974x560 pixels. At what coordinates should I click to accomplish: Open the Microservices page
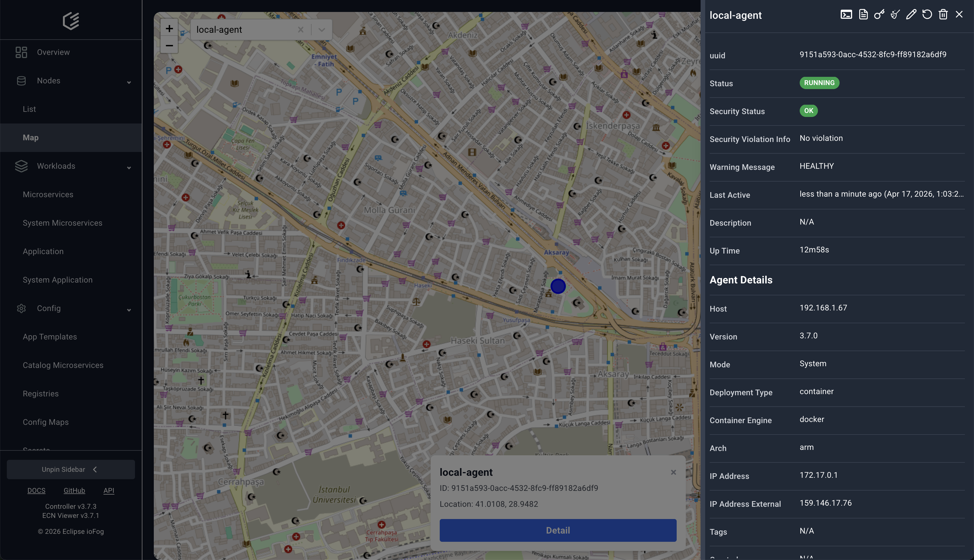coord(48,194)
